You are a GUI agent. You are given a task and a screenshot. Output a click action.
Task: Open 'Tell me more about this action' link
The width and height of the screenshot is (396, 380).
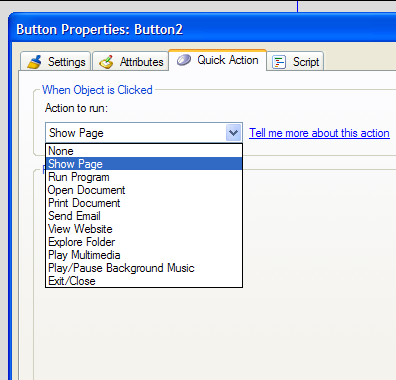[x=319, y=133]
